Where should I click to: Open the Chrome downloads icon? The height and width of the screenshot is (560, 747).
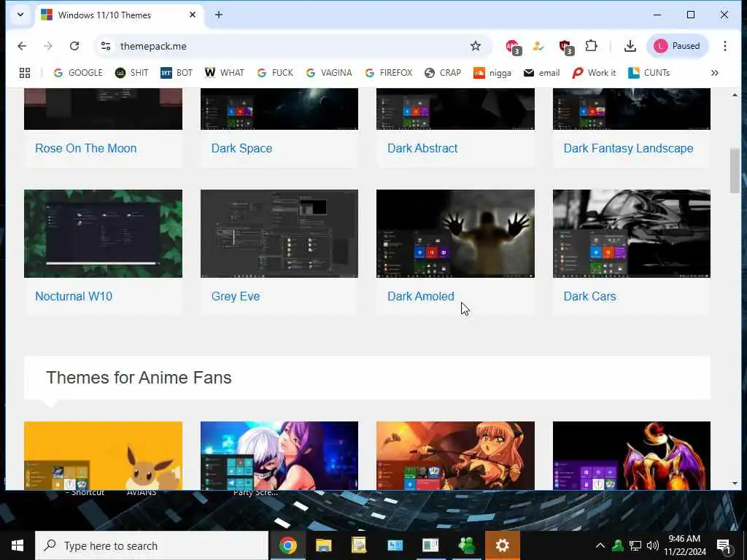click(x=630, y=46)
